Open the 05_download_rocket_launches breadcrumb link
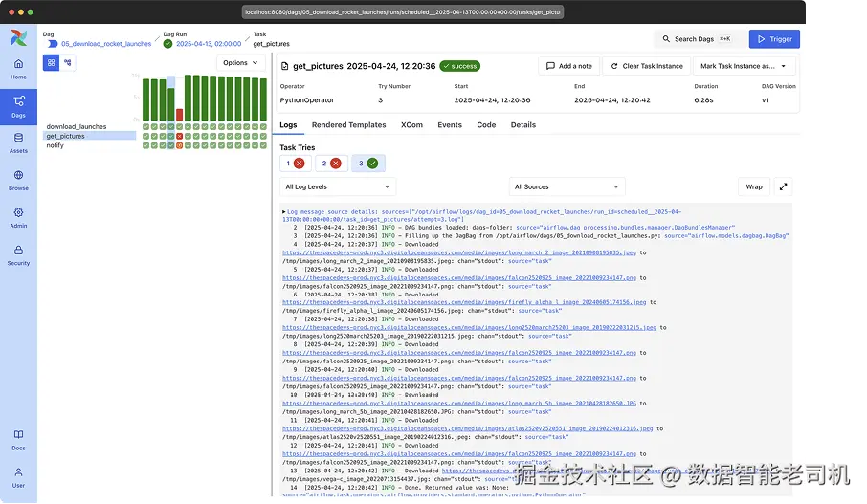Viewport: 867px width, 504px height. pos(106,44)
